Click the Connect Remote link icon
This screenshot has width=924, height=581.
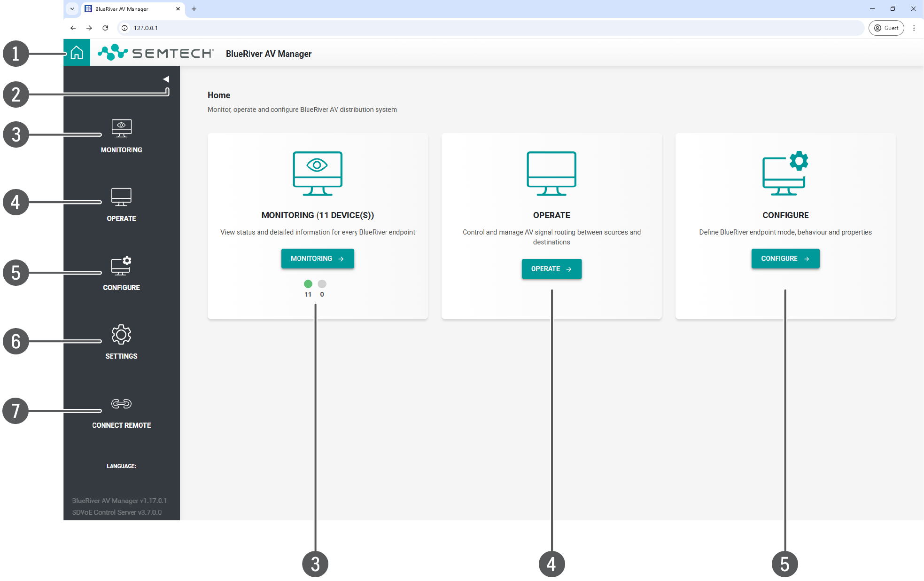click(x=121, y=404)
